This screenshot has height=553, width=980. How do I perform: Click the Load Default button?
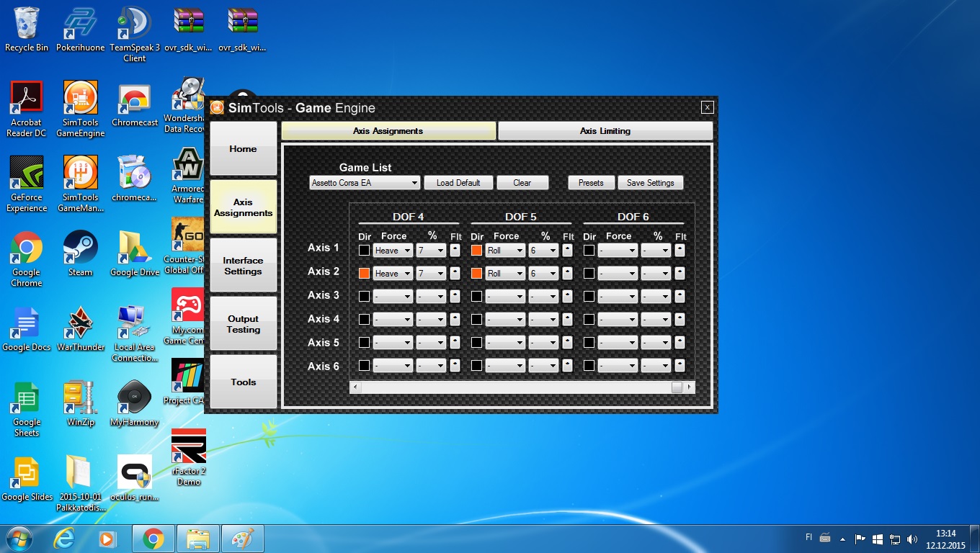tap(458, 183)
